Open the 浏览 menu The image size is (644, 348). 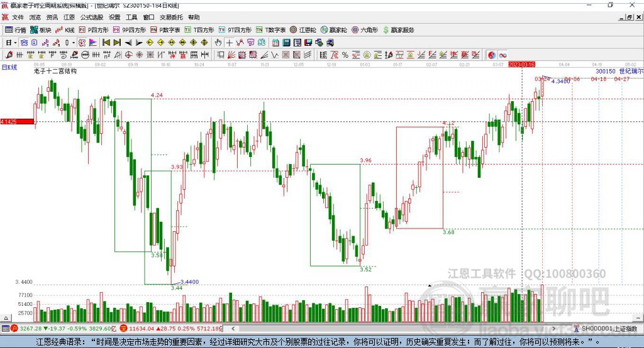(x=35, y=17)
